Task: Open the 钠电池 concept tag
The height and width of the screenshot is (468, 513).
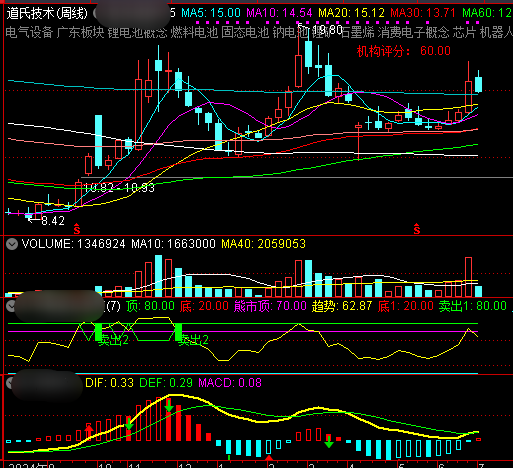Action: pyautogui.click(x=290, y=32)
